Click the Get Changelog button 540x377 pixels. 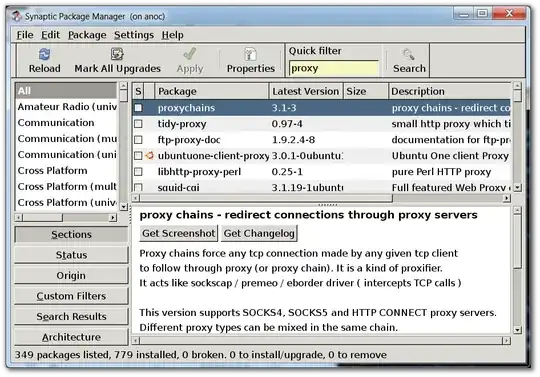(259, 233)
